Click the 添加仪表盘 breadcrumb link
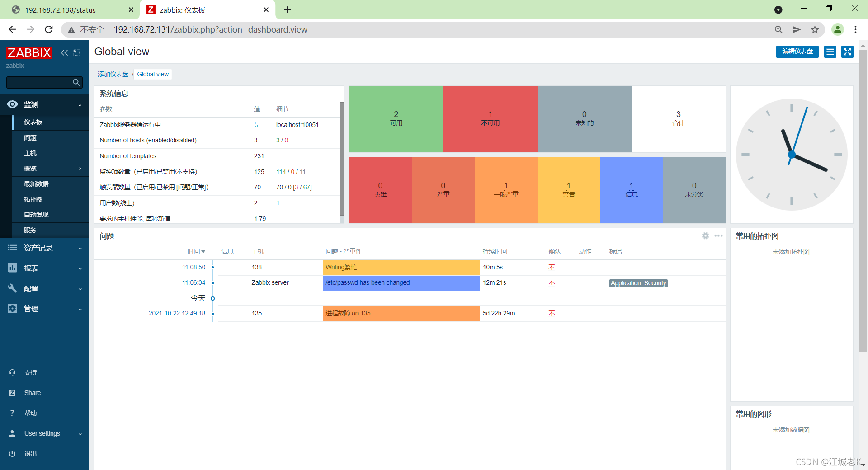Screen dimensions: 868x470 pyautogui.click(x=113, y=74)
